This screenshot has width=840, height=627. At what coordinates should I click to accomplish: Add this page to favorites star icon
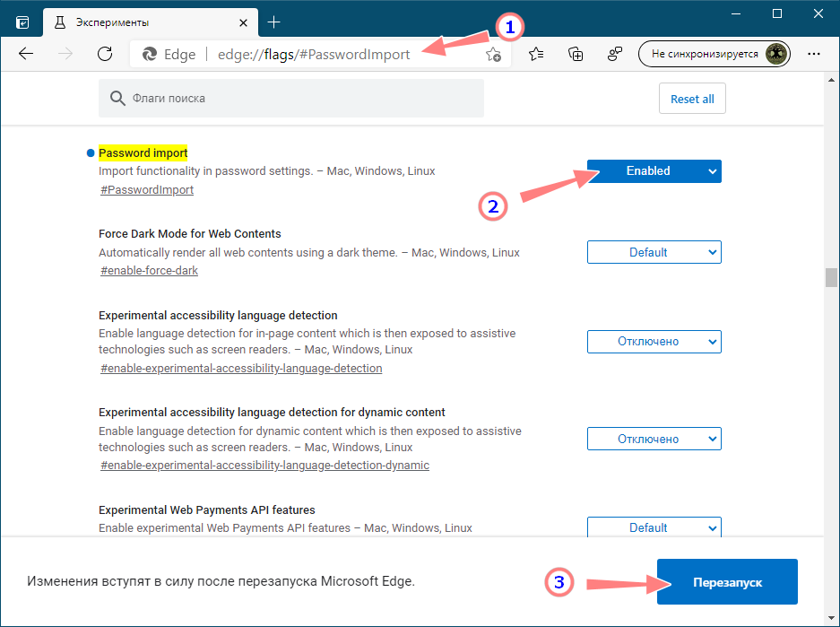493,54
